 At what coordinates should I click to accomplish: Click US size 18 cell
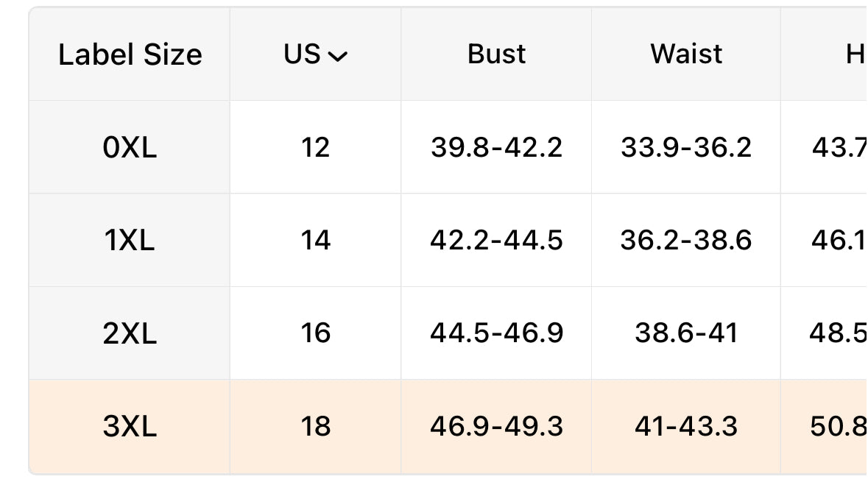(316, 427)
